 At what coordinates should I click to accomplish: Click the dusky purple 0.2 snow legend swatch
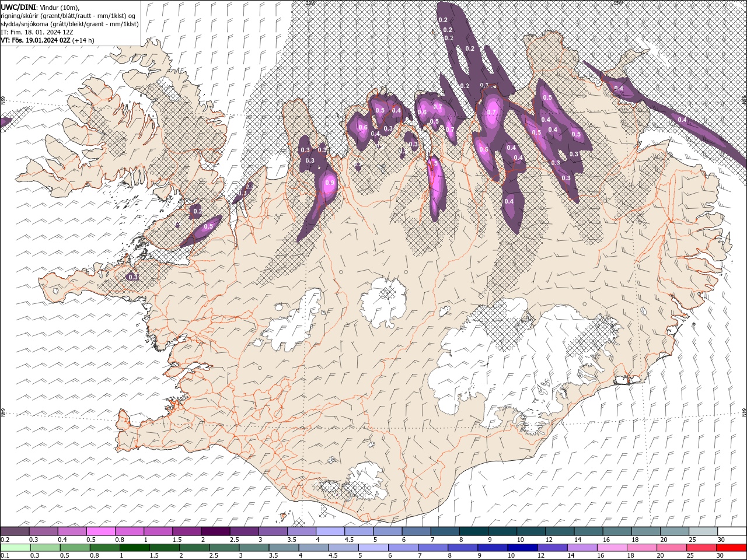click(x=15, y=531)
